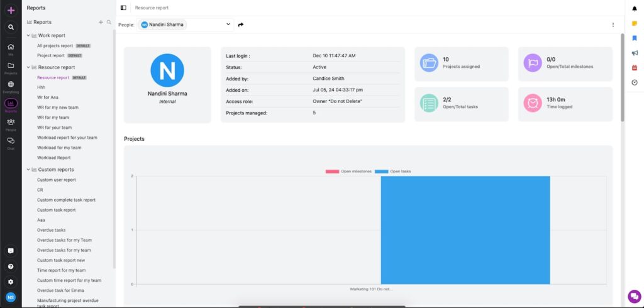The width and height of the screenshot is (644, 308).
Task: Toggle the sidebar panel icon
Action: [x=123, y=8]
